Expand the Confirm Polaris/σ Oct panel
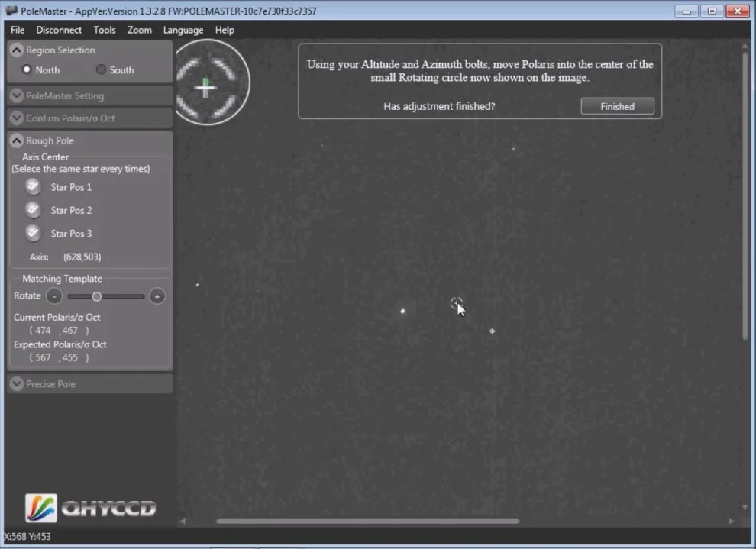This screenshot has width=756, height=549. click(16, 118)
